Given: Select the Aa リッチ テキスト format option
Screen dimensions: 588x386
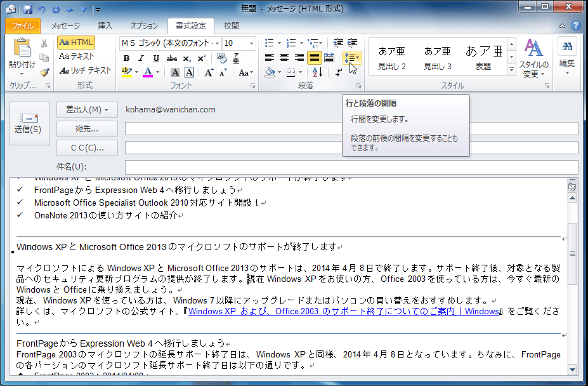Looking at the screenshot, I should pyautogui.click(x=85, y=70).
